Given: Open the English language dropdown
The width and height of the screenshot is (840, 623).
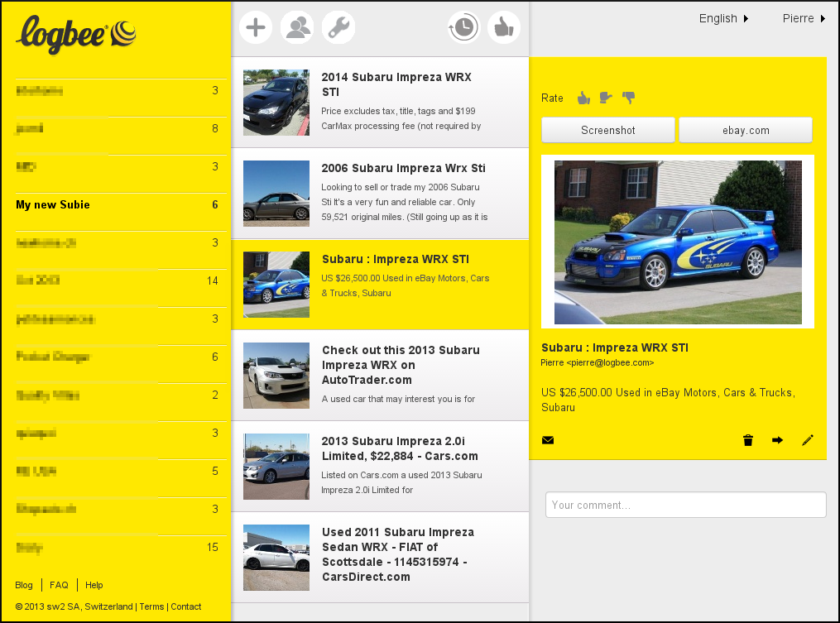Looking at the screenshot, I should point(722,17).
